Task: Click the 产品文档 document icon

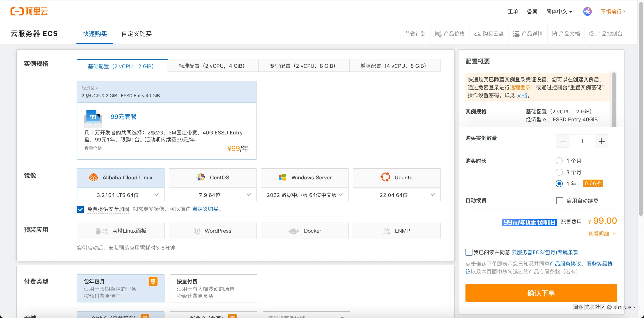Action: pos(554,34)
